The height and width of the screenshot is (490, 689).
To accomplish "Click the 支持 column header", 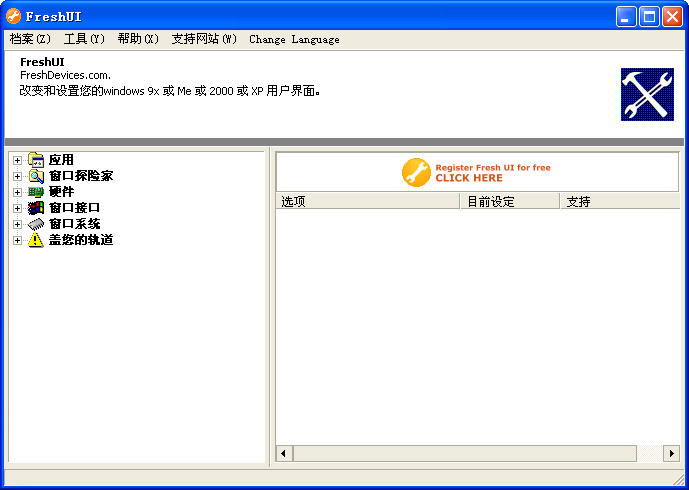I will (x=620, y=201).
